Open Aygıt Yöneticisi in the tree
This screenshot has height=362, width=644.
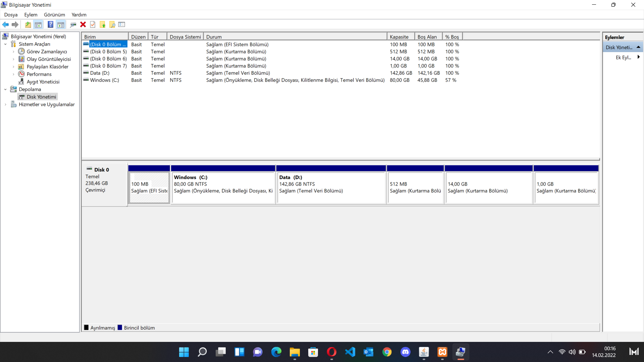pyautogui.click(x=43, y=82)
